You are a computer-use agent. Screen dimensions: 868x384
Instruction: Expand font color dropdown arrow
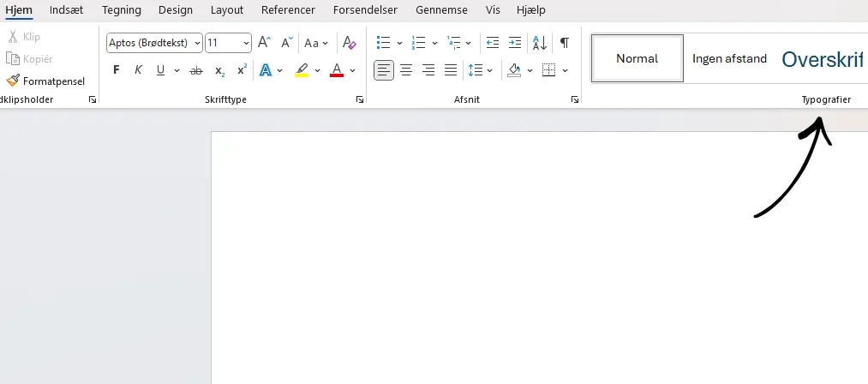tap(353, 70)
